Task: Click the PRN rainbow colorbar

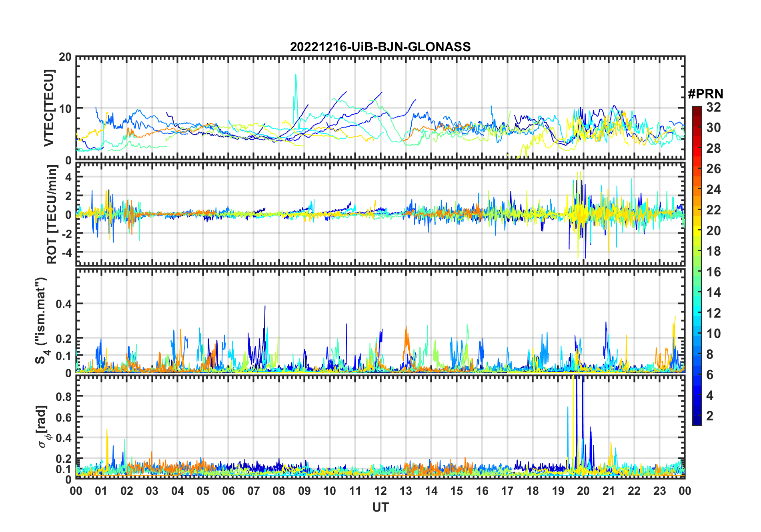Action: point(697,266)
